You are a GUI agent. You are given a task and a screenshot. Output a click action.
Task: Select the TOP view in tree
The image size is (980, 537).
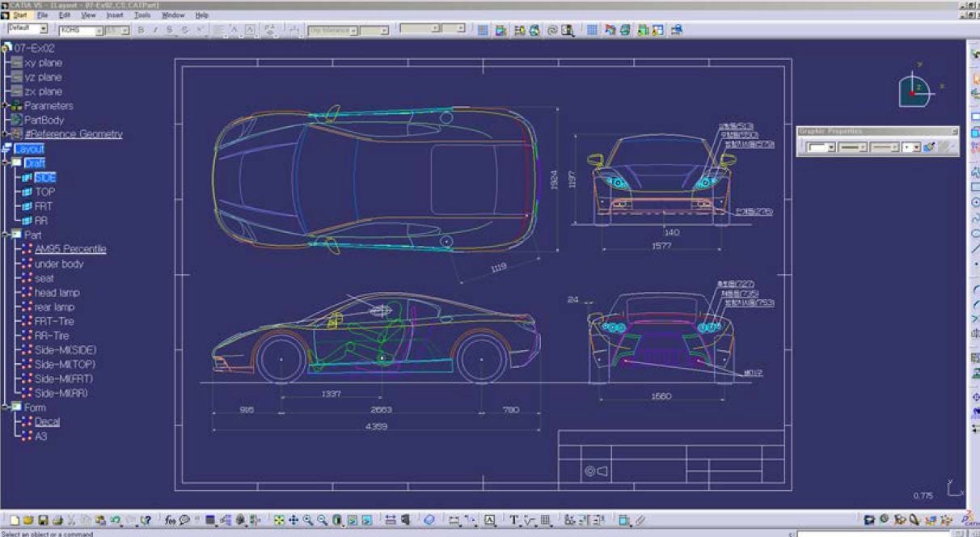[44, 192]
